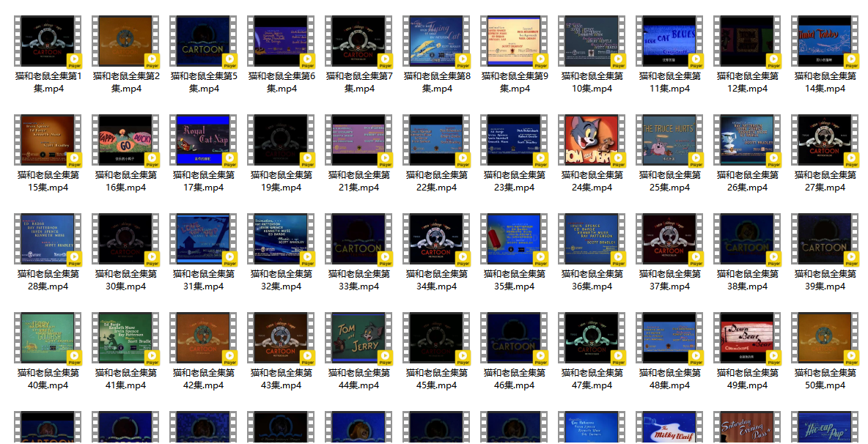Select MGM lion thumbnail of 第34集.mp4
Image resolution: width=868 pixels, height=444 pixels.
click(437, 240)
